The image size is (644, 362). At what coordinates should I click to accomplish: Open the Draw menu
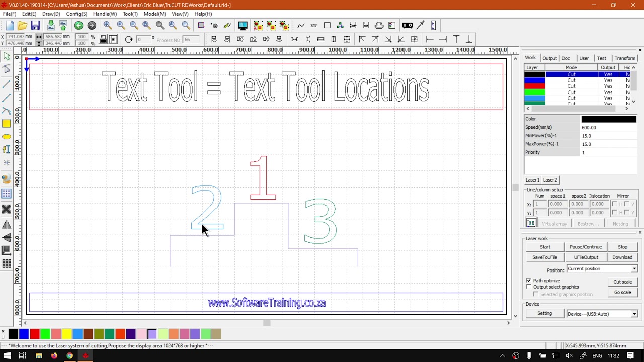point(51,14)
